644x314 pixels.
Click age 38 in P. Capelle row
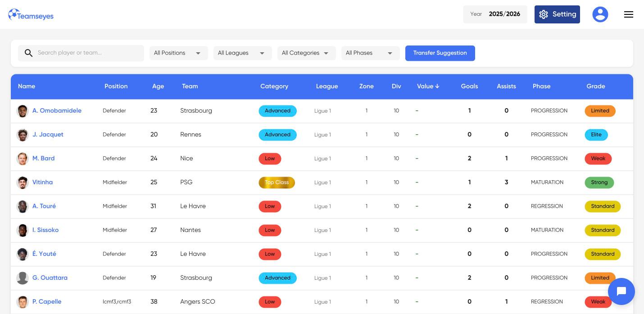click(154, 302)
